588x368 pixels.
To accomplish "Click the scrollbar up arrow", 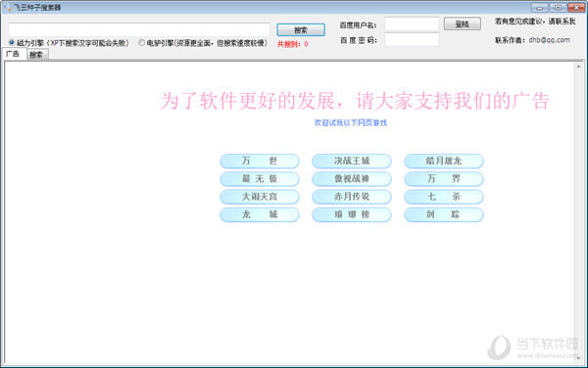I will point(578,67).
